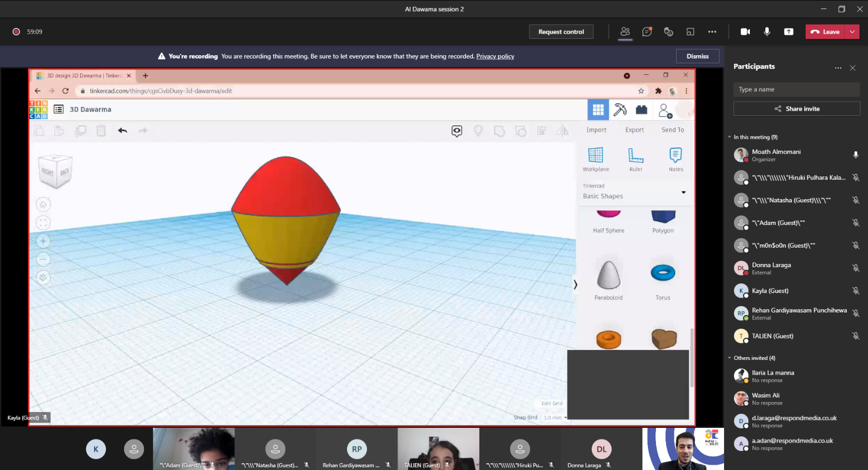
Task: Select the 3D design grid view tab
Action: tap(598, 110)
